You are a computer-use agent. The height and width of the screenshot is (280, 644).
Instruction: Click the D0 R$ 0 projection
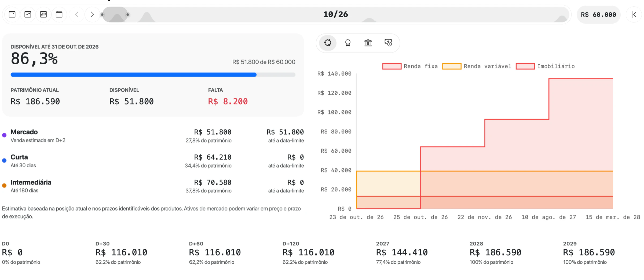12,252
